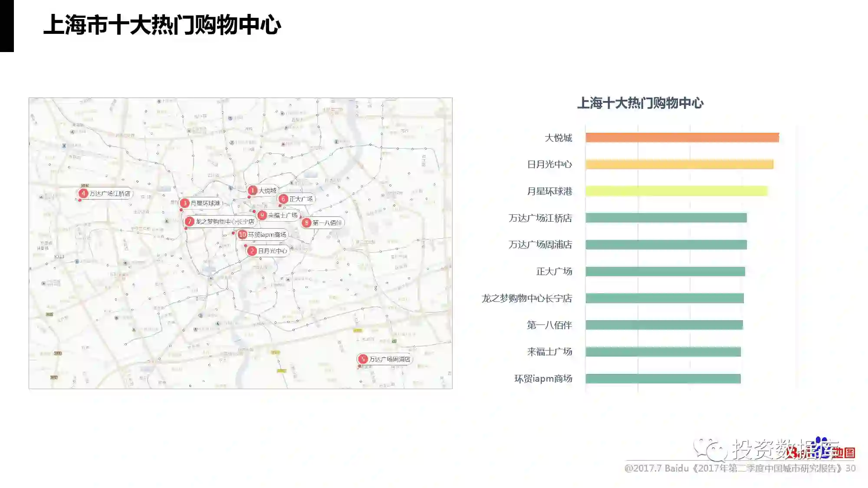Image resolution: width=868 pixels, height=488 pixels.
Task: Select the yellow-orange 日月光中心 bar
Action: click(679, 164)
